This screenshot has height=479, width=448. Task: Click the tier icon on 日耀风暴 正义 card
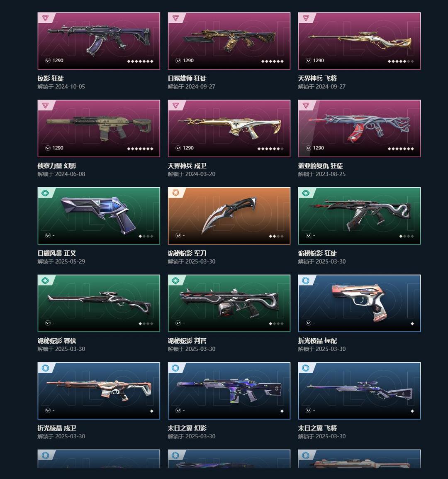(x=45, y=193)
